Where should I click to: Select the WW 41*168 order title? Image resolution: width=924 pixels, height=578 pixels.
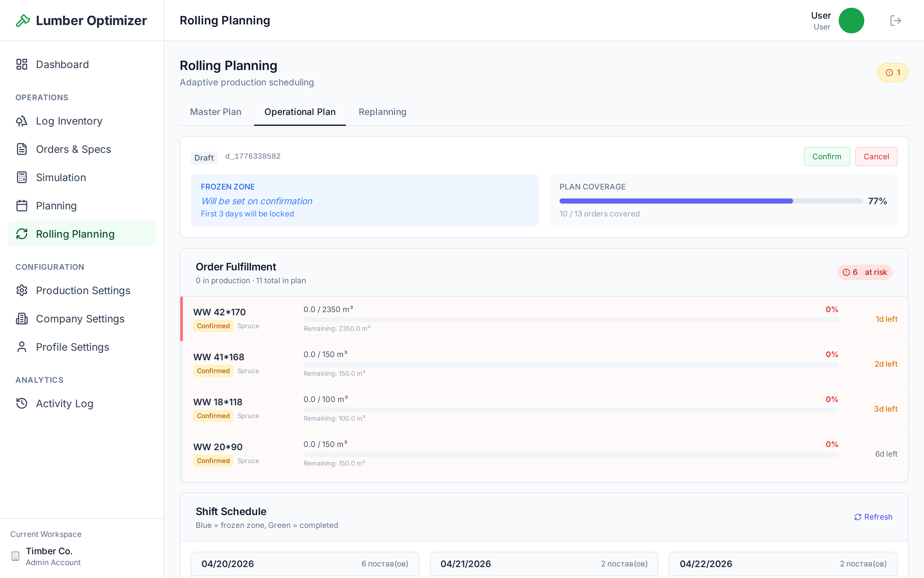click(219, 357)
